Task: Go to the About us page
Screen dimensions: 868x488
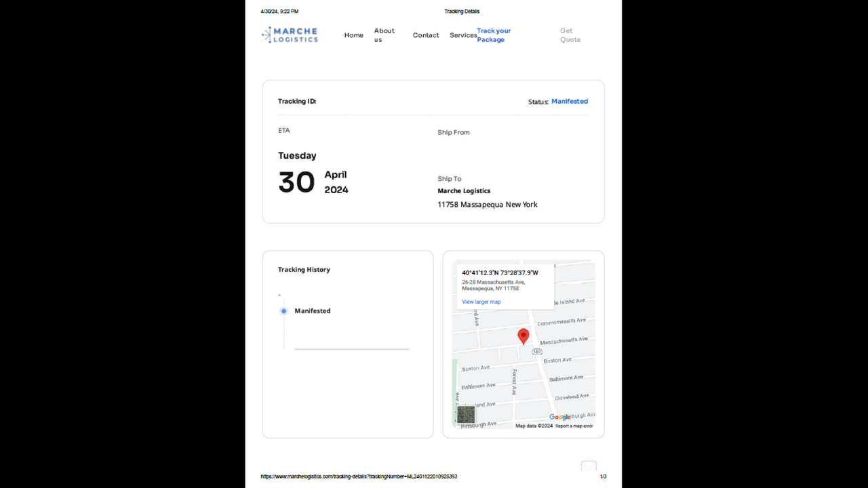Action: [x=384, y=35]
